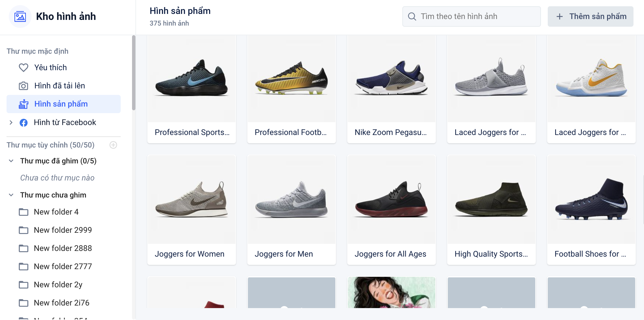
Task: Select the Joggers for Women thumbnail
Action: pyautogui.click(x=192, y=200)
